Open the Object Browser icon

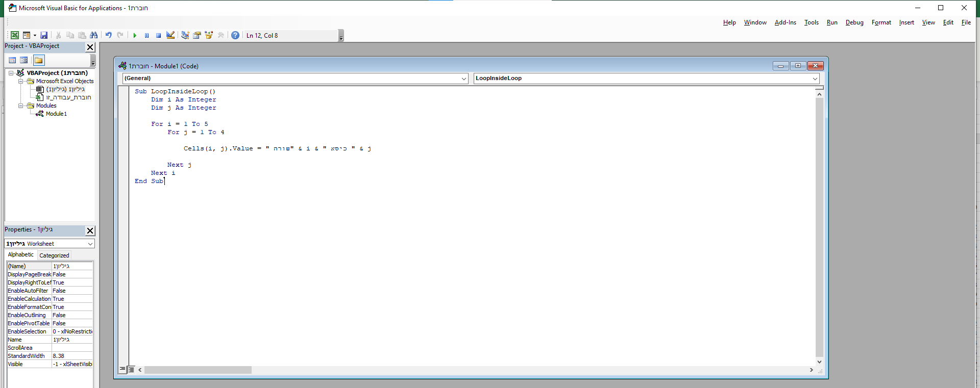coord(209,35)
